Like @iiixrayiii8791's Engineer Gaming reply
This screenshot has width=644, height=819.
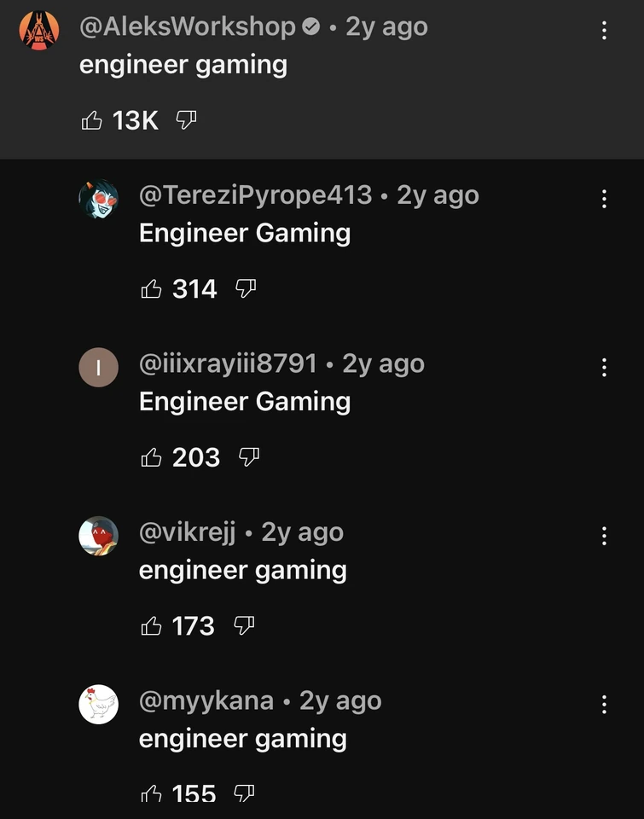[152, 457]
